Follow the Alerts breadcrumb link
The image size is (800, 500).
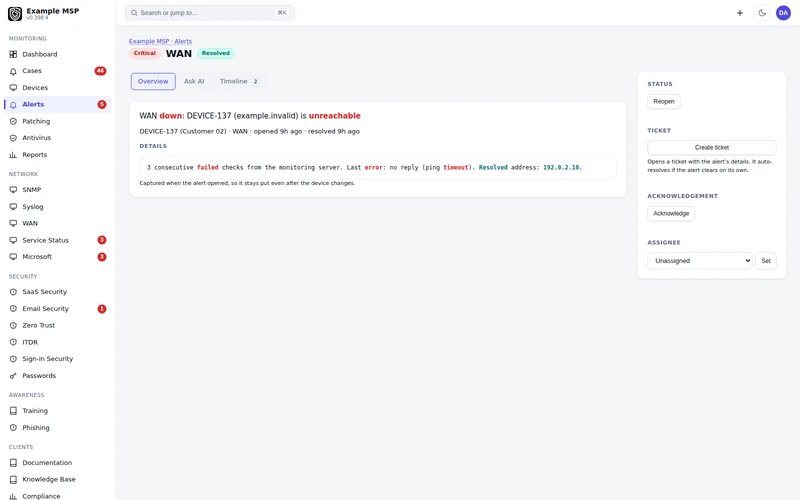point(183,41)
